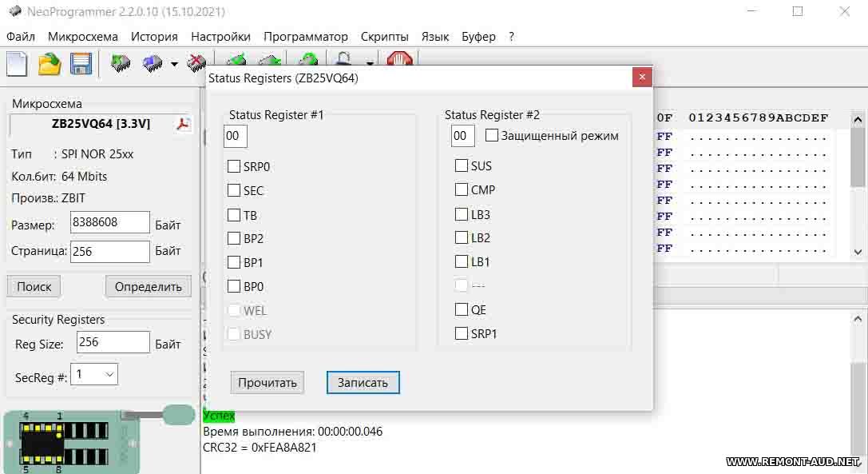Viewport: 868px width, 474px height.
Task: Click the Страница page size field
Action: pos(109,252)
